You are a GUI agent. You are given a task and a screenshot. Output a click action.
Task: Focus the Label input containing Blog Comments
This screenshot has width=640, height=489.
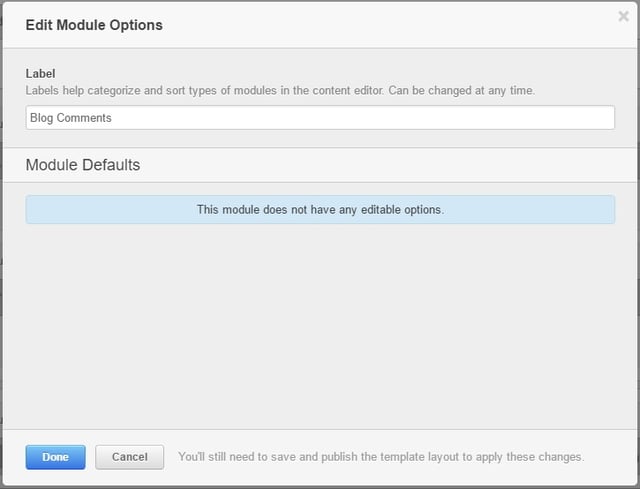[x=320, y=118]
